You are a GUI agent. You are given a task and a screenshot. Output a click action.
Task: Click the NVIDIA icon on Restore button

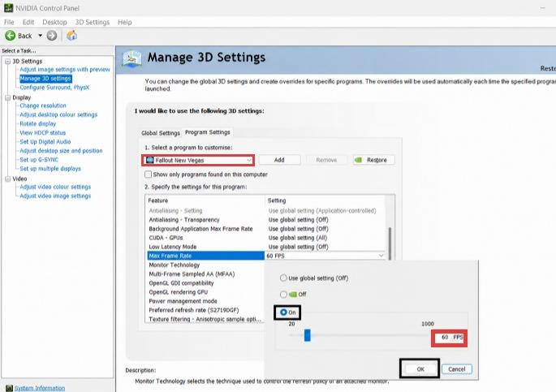[x=359, y=160]
